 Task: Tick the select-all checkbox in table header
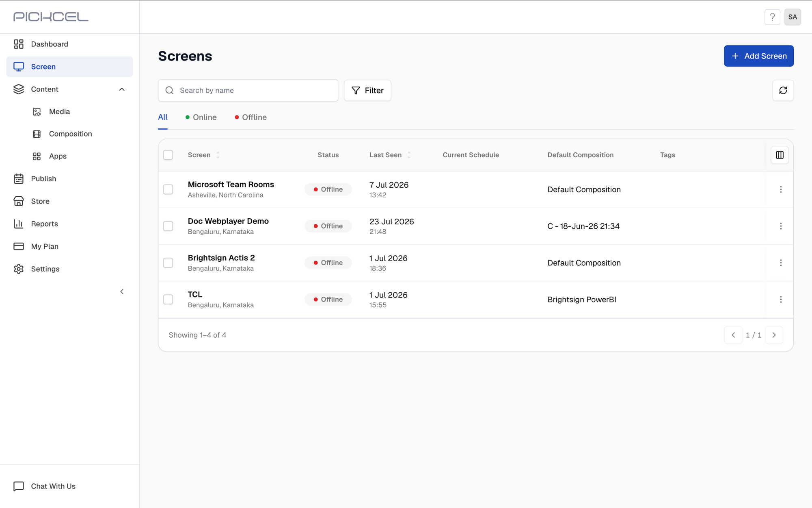168,155
